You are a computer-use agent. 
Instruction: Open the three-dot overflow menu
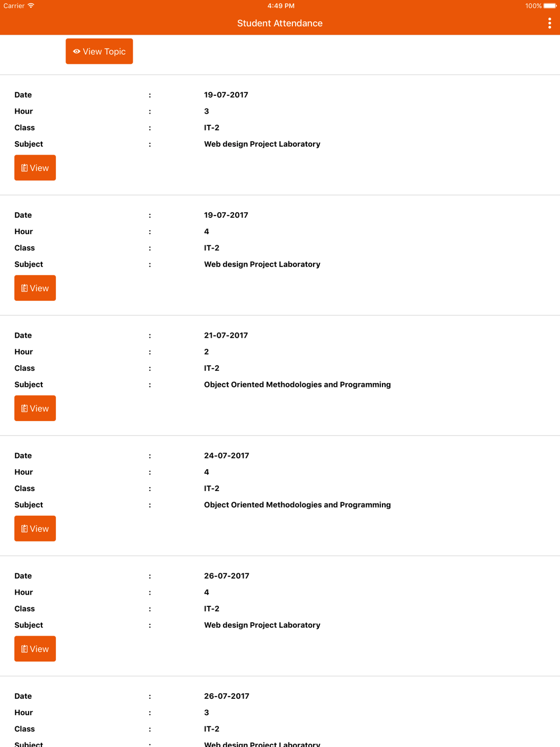(x=549, y=23)
